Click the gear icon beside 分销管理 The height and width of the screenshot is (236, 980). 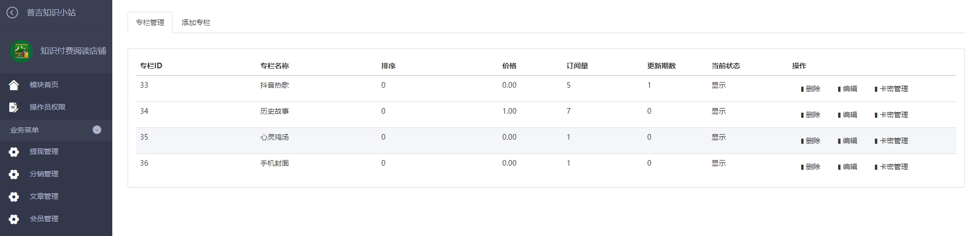click(x=14, y=174)
